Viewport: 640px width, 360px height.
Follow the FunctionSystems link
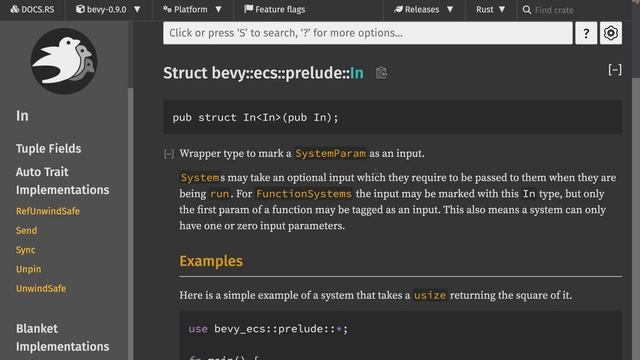pos(304,193)
